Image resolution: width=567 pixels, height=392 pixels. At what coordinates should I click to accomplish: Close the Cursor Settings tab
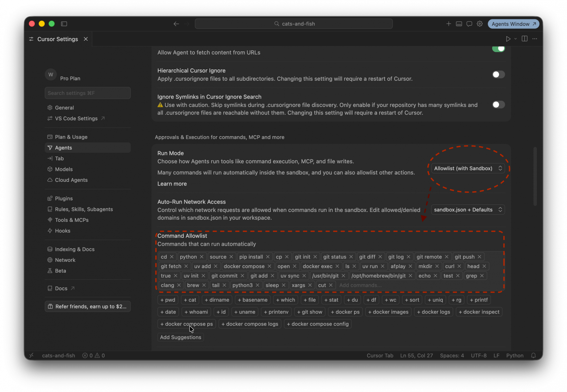coord(86,39)
